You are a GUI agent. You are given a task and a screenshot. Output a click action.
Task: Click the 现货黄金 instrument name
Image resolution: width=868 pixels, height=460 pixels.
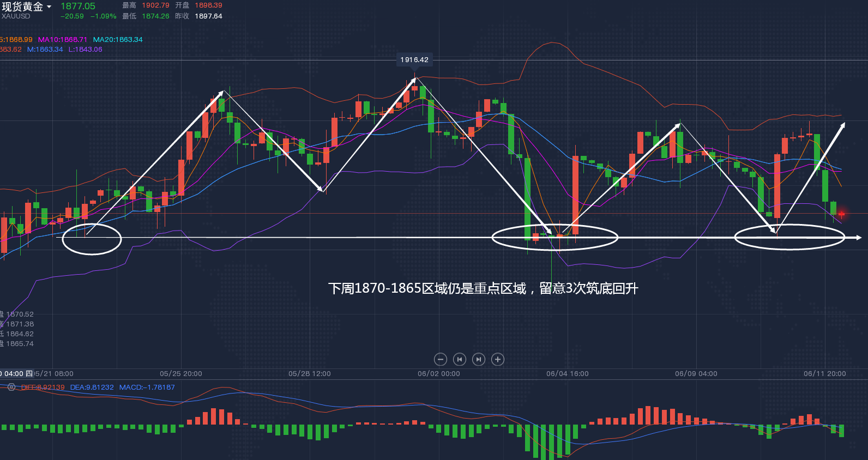(x=22, y=7)
